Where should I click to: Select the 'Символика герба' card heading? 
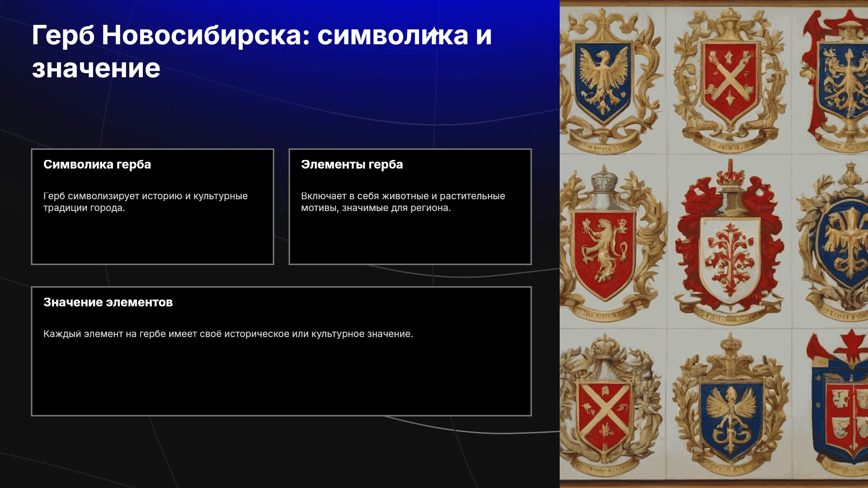pos(97,164)
